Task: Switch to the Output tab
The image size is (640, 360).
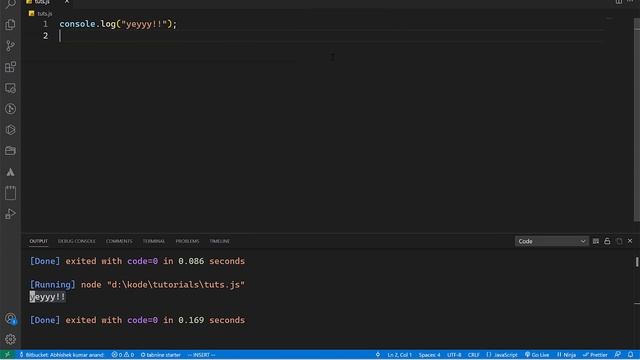Action: click(x=38, y=241)
